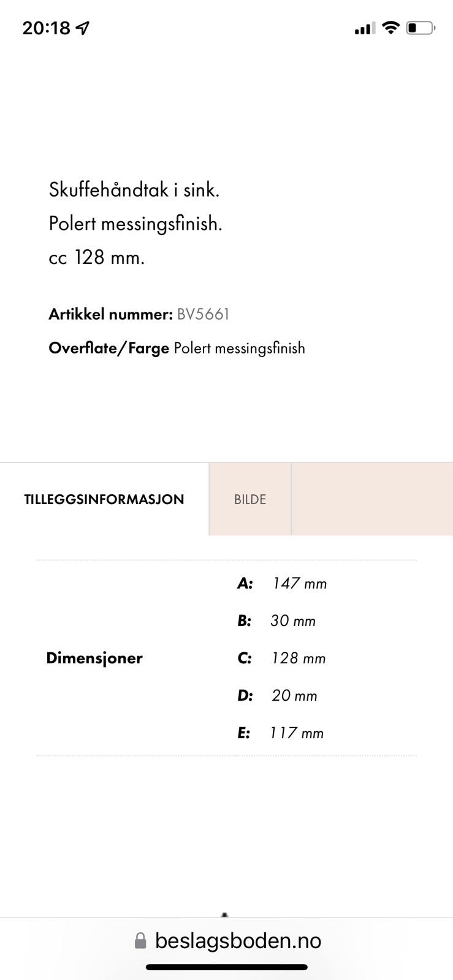Tap the padlock icon in address bar
This screenshot has height=980, width=453.
pos(140,941)
